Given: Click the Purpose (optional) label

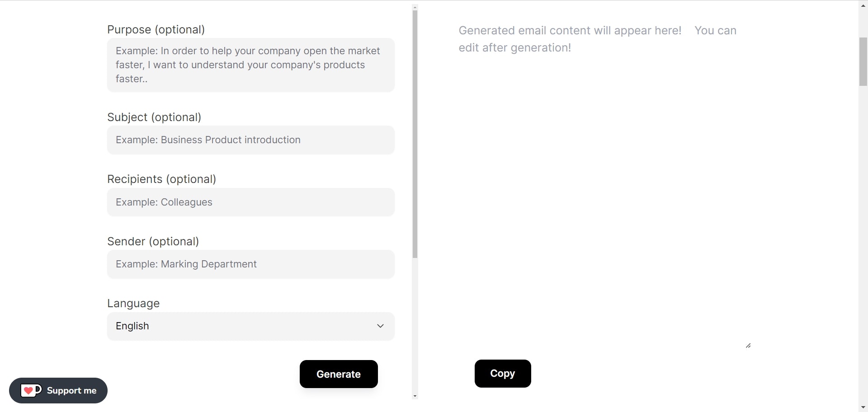Looking at the screenshot, I should pyautogui.click(x=156, y=29).
